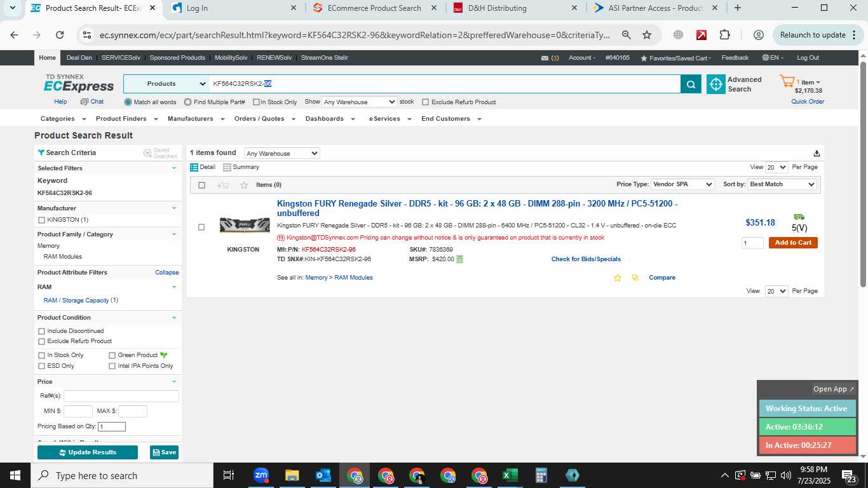The image size is (868, 488).
Task: Click the TD SYNNEX ECExpress logo
Action: click(79, 83)
